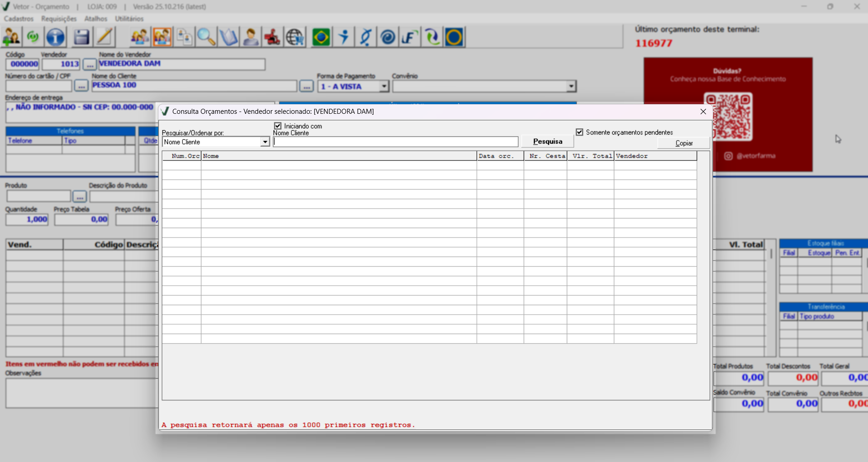Click the Brazil flag toolbar icon

321,37
